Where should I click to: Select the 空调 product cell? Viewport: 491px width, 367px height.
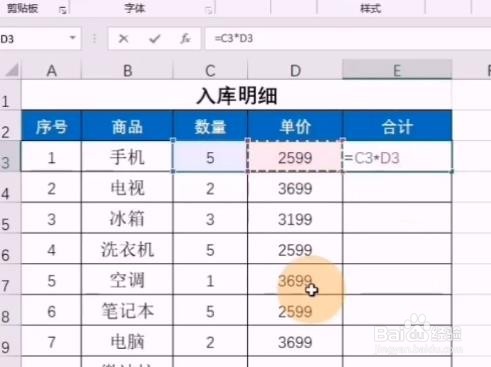(x=127, y=279)
